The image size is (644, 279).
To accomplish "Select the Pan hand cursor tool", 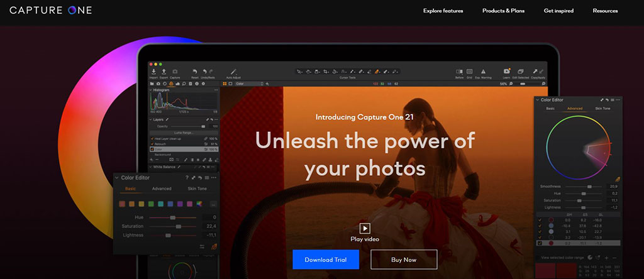I will click(308, 72).
